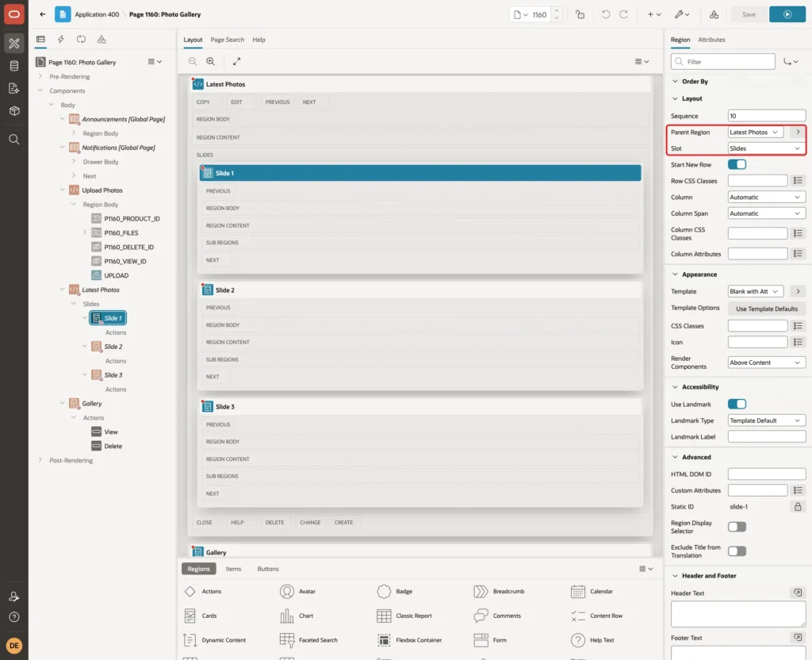The height and width of the screenshot is (660, 812).
Task: Click the Save button
Action: point(749,14)
